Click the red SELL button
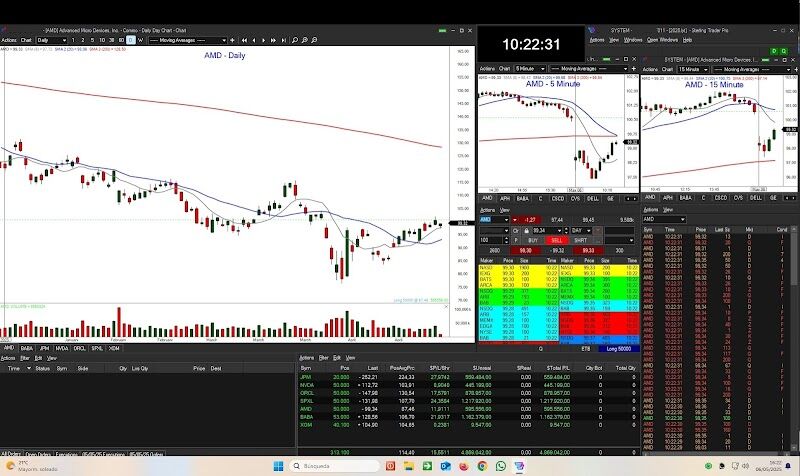The image size is (800, 476). [557, 240]
